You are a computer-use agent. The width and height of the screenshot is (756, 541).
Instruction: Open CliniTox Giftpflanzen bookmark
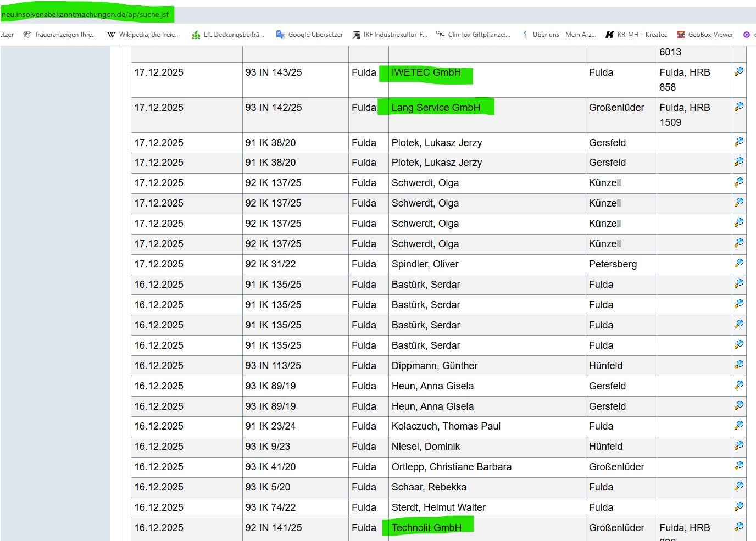[473, 35]
